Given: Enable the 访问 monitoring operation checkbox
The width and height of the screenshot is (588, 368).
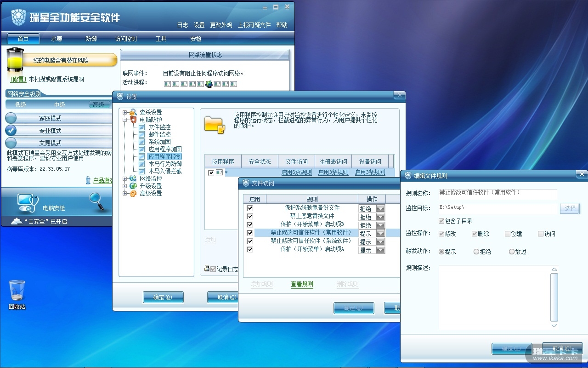Looking at the screenshot, I should click(541, 234).
